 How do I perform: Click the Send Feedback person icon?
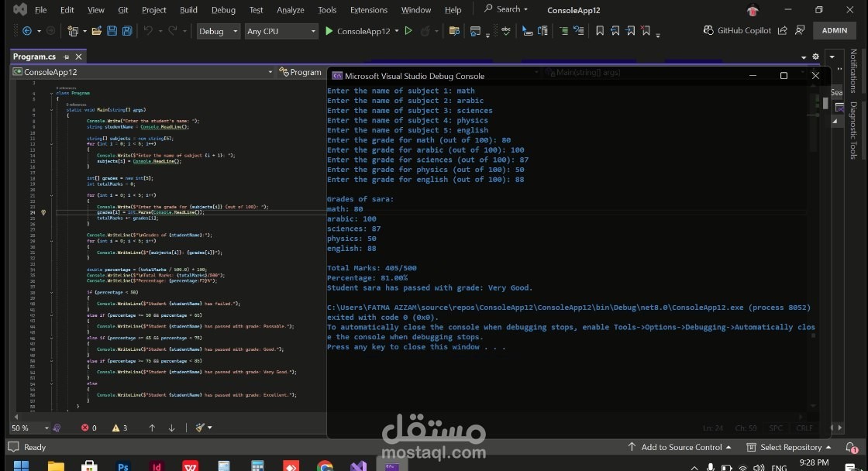coord(800,30)
